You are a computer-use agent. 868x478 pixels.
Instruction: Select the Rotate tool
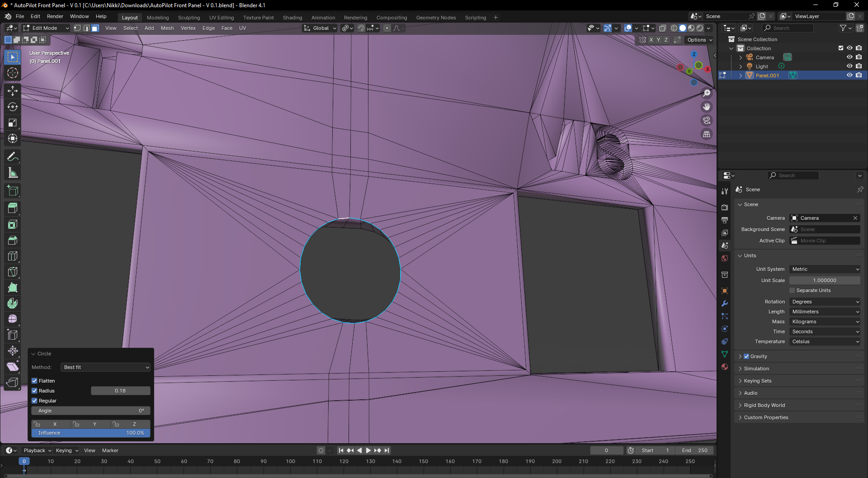(13, 107)
